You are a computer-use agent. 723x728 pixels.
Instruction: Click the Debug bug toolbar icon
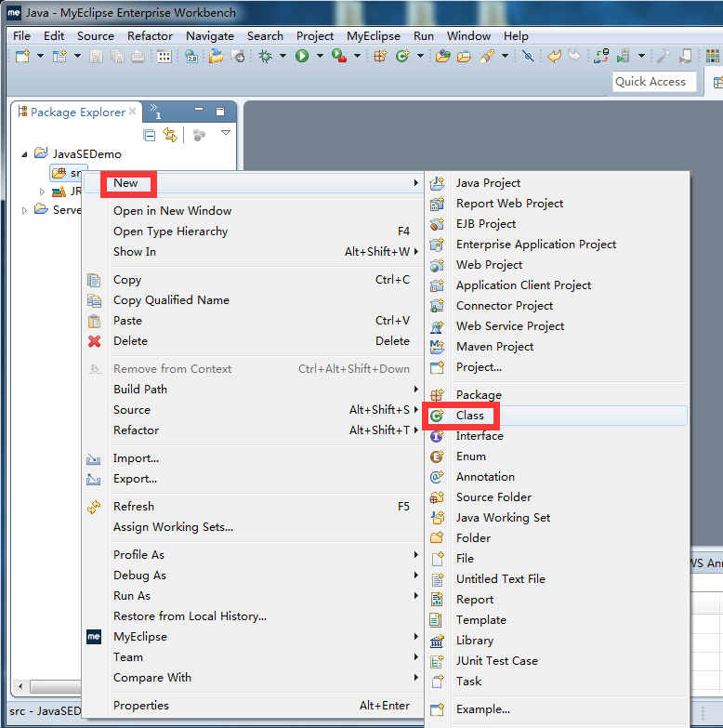[266, 56]
